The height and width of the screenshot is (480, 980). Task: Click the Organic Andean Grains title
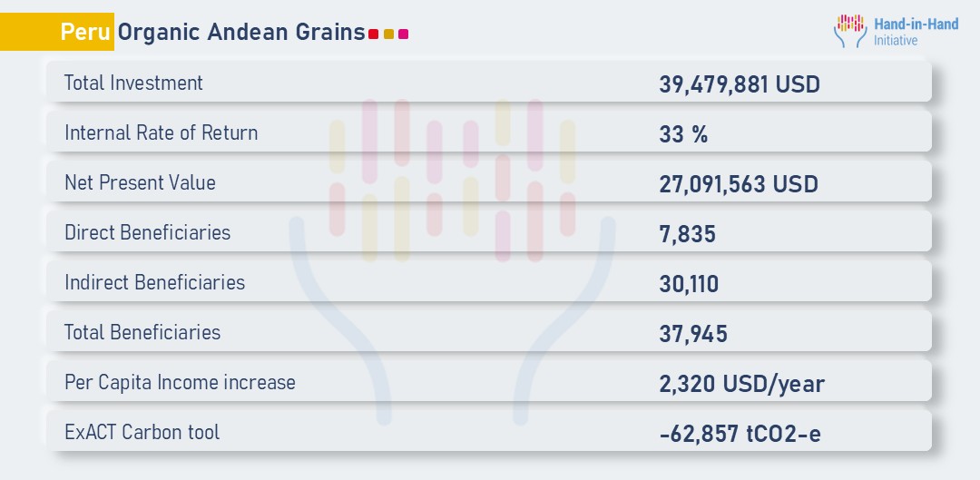(241, 32)
